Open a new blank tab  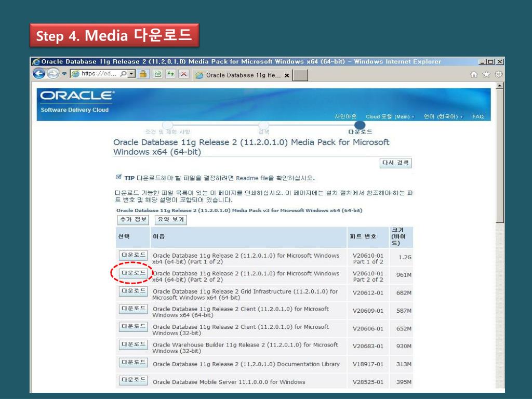[300, 75]
